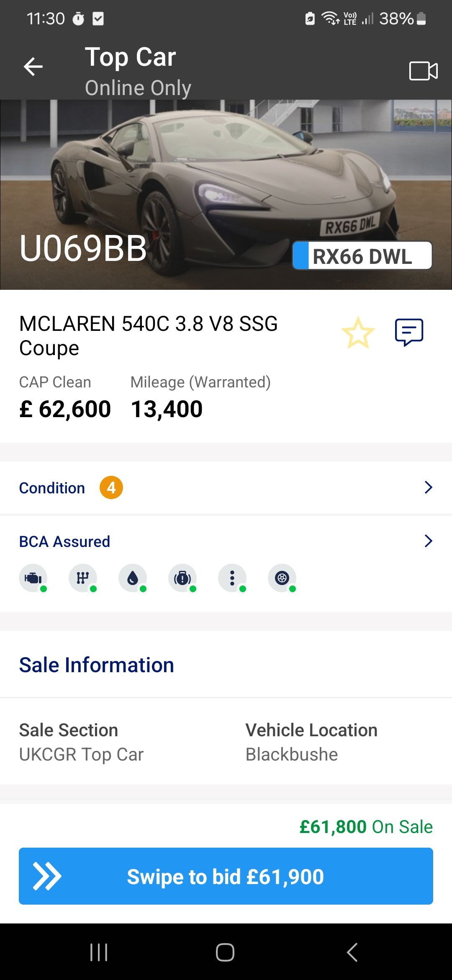Tap the back arrow in header
The width and height of the screenshot is (452, 980).
click(33, 67)
